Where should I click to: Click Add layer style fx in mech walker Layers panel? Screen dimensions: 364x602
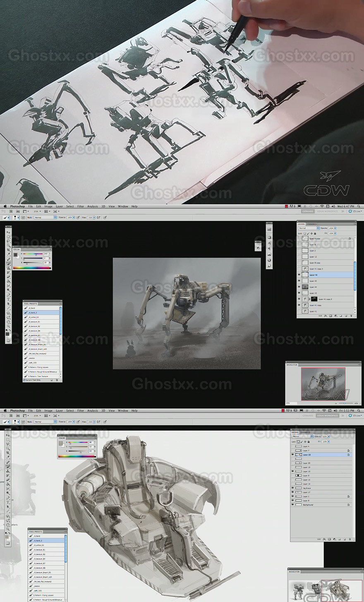pos(326,316)
